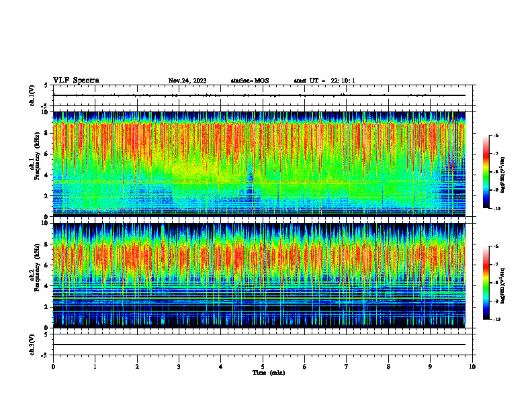Click the time axis tick label "9"
Viewport: 532px width, 411px height.
(x=430, y=367)
